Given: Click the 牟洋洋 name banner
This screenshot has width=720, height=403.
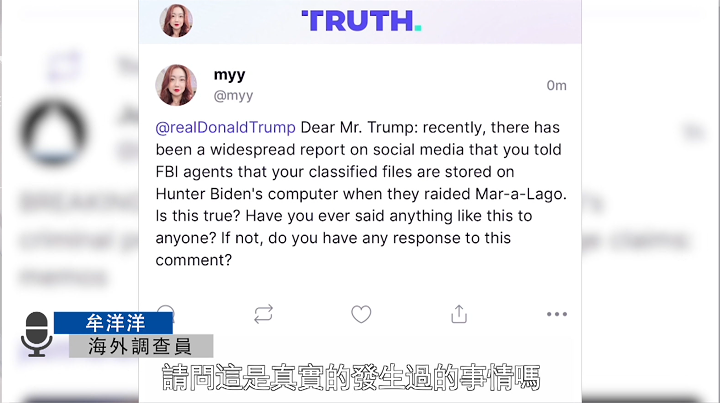Looking at the screenshot, I should point(113,323).
